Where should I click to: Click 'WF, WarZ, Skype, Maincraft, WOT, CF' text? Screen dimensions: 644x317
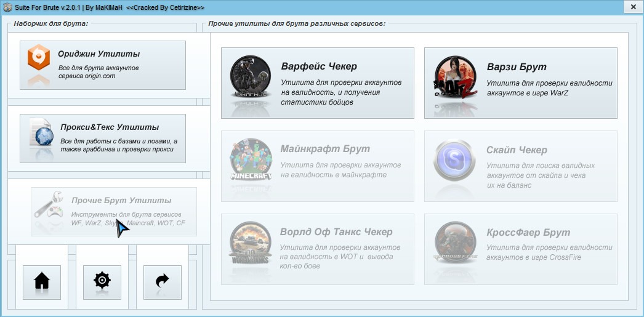(x=128, y=223)
